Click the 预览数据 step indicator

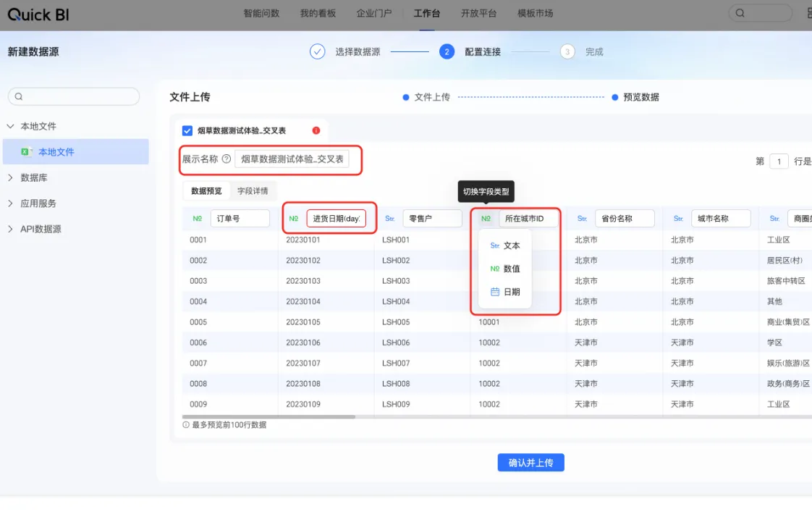coord(635,97)
